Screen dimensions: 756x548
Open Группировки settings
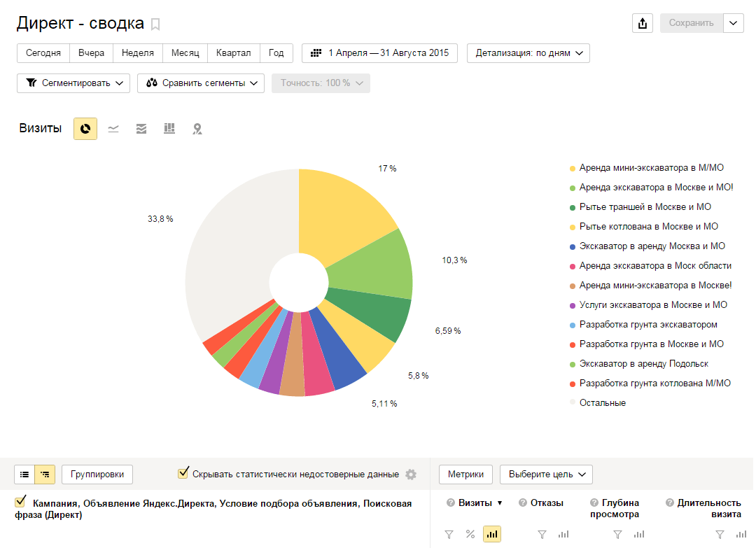coord(97,475)
